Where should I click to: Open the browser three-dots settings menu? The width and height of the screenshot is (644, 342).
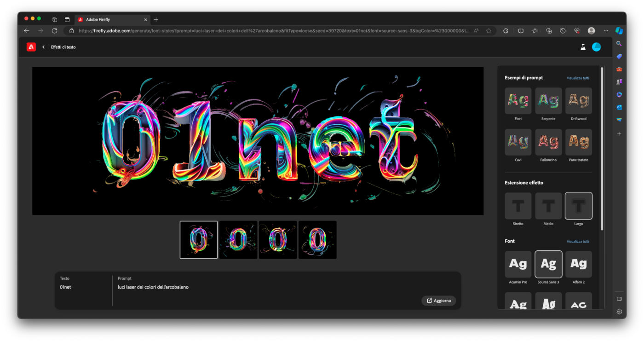[605, 31]
